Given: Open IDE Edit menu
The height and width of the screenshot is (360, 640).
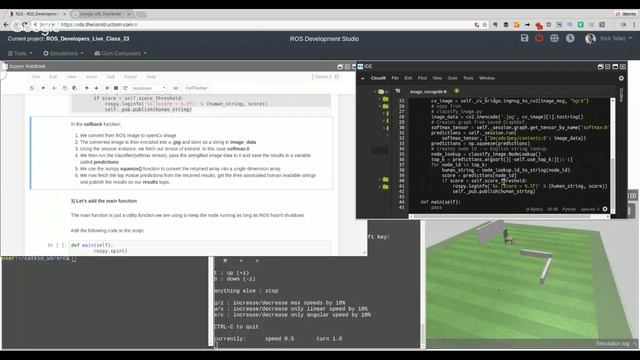Looking at the screenshot, I should click(x=408, y=78).
